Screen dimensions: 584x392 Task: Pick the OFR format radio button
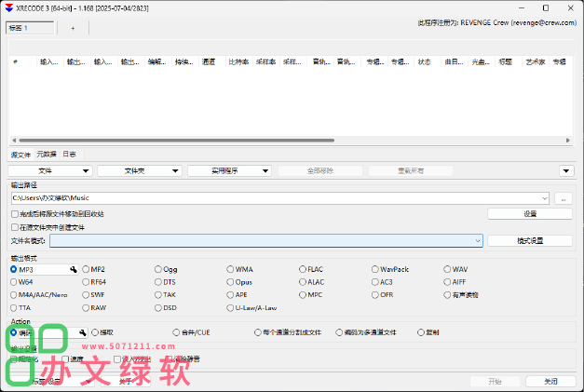383,295
